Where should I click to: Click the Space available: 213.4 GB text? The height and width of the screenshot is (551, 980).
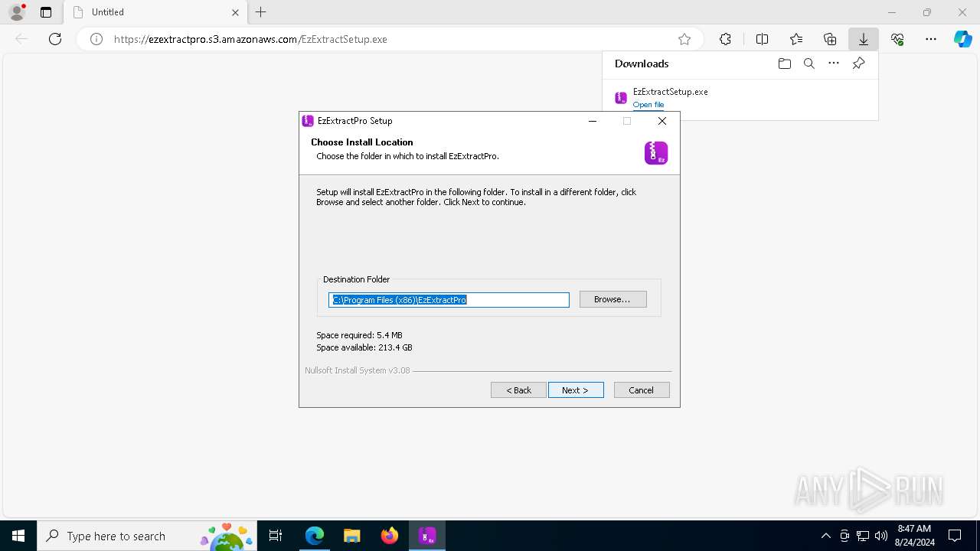[x=364, y=347]
